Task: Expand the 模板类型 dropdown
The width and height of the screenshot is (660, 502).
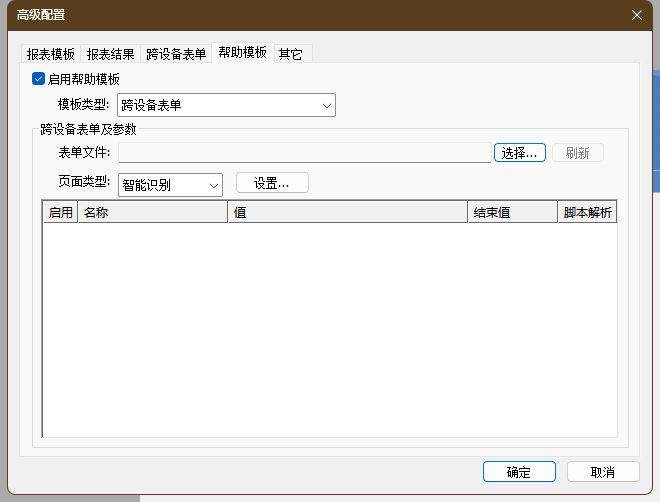Action: pos(226,105)
